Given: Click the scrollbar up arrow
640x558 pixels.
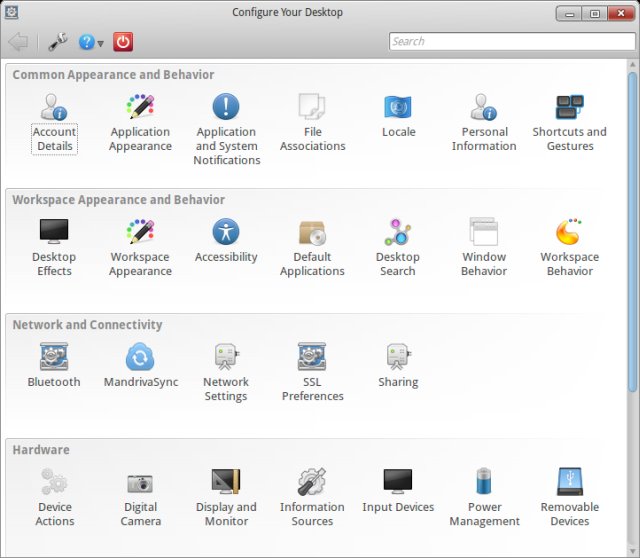Looking at the screenshot, I should pos(633,65).
